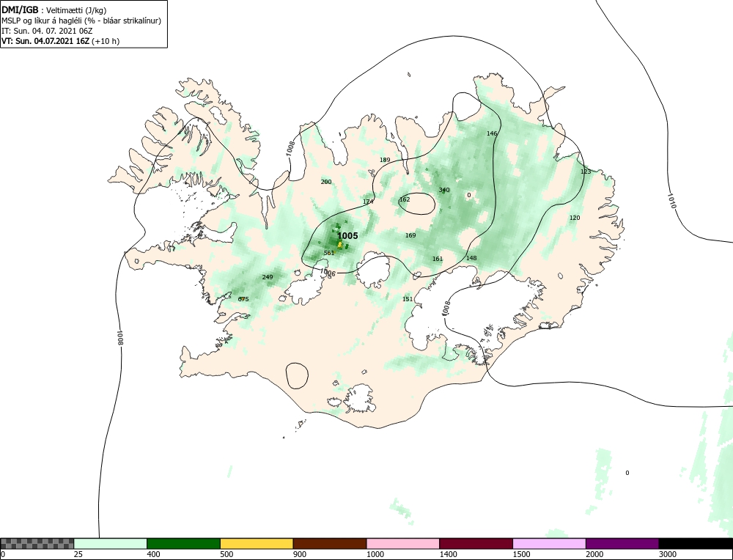This screenshot has height=560, width=733.
Task: Click the 561 value near the pressure minimum
Action: 329,253
